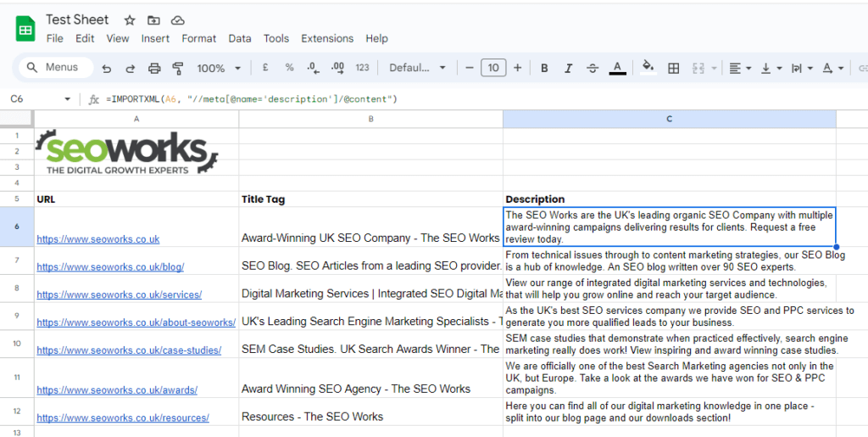
Task: Open the Help menu
Action: click(x=376, y=38)
